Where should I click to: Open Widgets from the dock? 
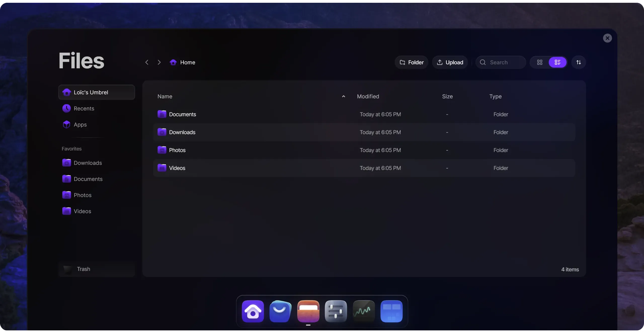pyautogui.click(x=391, y=311)
